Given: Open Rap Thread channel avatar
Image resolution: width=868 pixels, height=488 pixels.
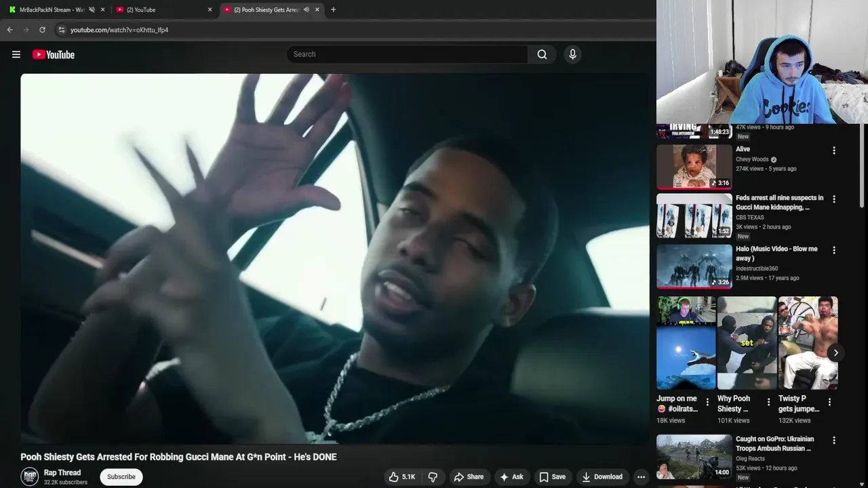Looking at the screenshot, I should coord(29,476).
